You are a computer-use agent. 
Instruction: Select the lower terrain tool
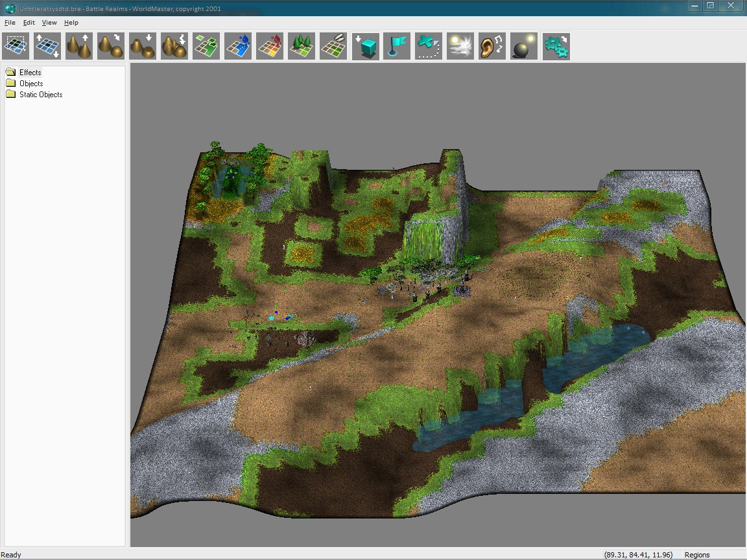pyautogui.click(x=143, y=46)
